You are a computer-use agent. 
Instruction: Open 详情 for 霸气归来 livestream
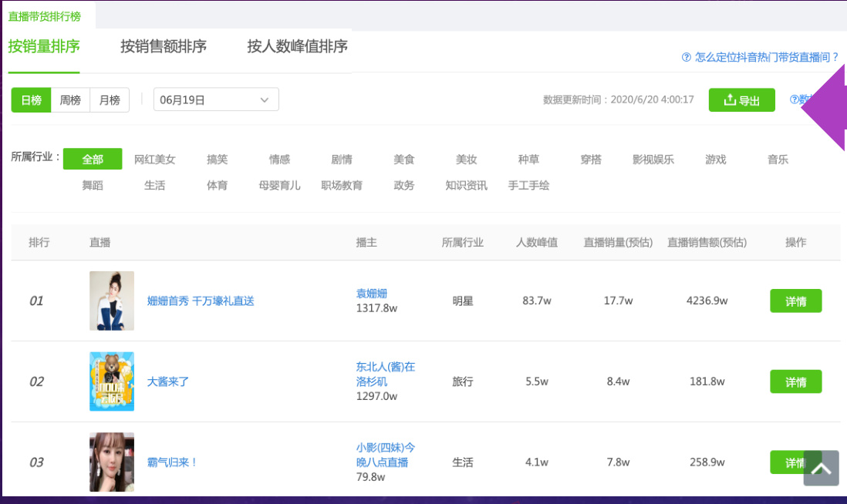coord(795,462)
